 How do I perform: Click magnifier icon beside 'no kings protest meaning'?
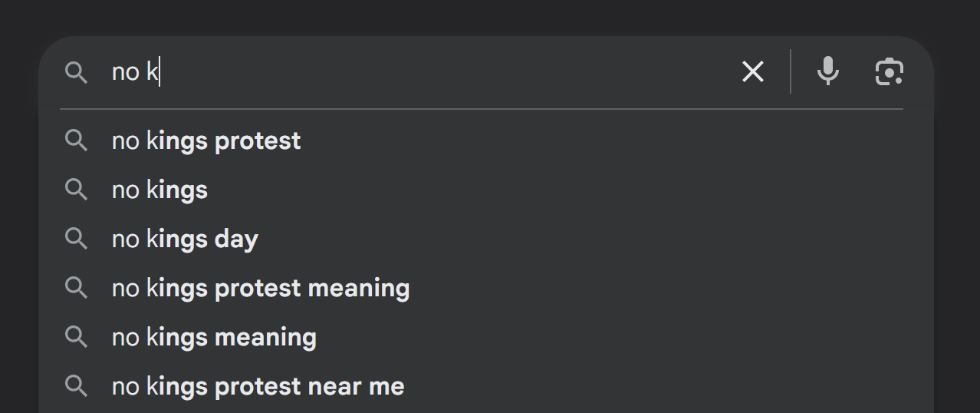pyautogui.click(x=76, y=288)
